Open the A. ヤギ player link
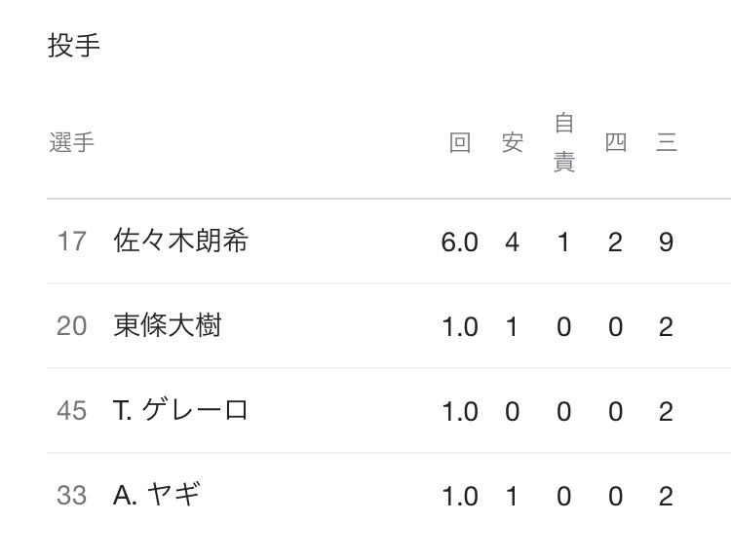The height and width of the screenshot is (560, 731). [157, 495]
